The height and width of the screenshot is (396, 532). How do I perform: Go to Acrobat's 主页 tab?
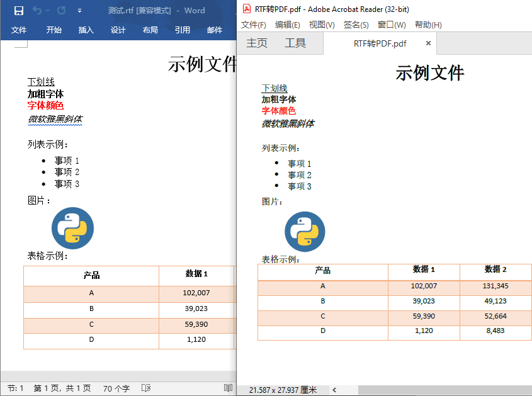[x=257, y=43]
